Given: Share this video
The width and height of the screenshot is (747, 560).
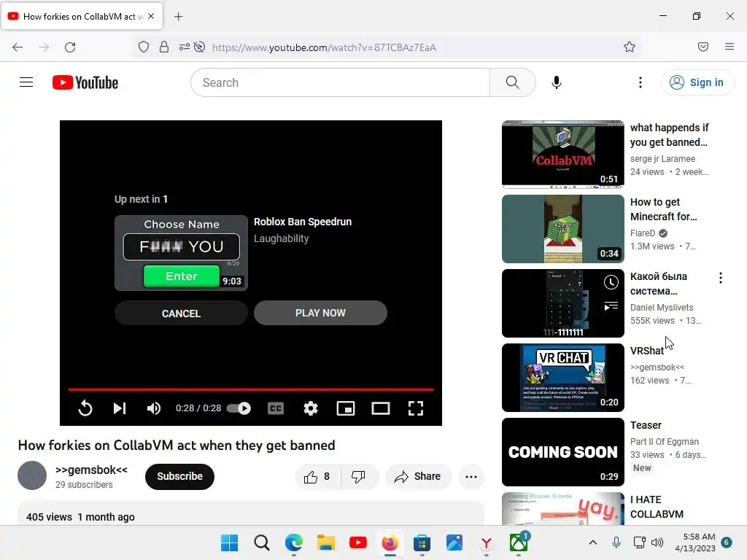Looking at the screenshot, I should point(418,477).
